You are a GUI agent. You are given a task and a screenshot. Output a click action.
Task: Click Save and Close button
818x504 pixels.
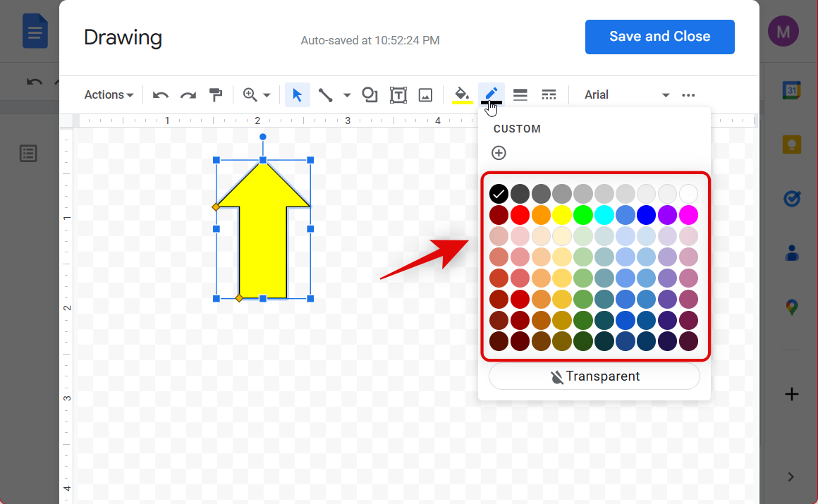659,37
